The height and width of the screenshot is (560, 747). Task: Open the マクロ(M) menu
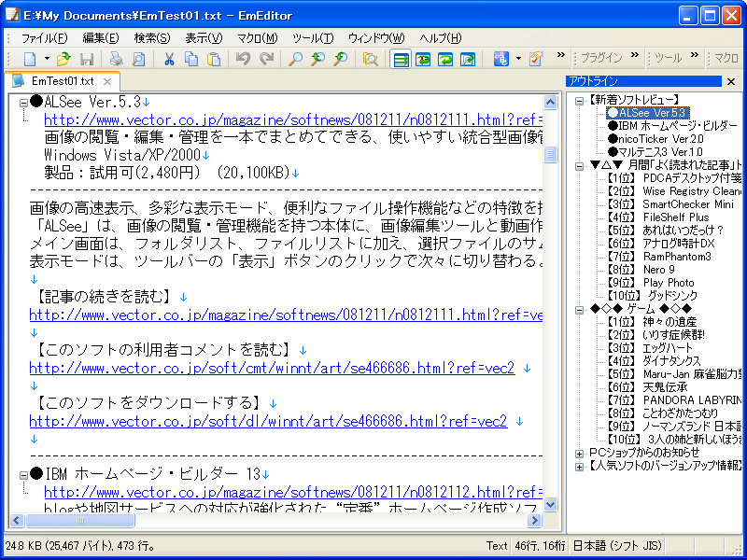coord(258,38)
